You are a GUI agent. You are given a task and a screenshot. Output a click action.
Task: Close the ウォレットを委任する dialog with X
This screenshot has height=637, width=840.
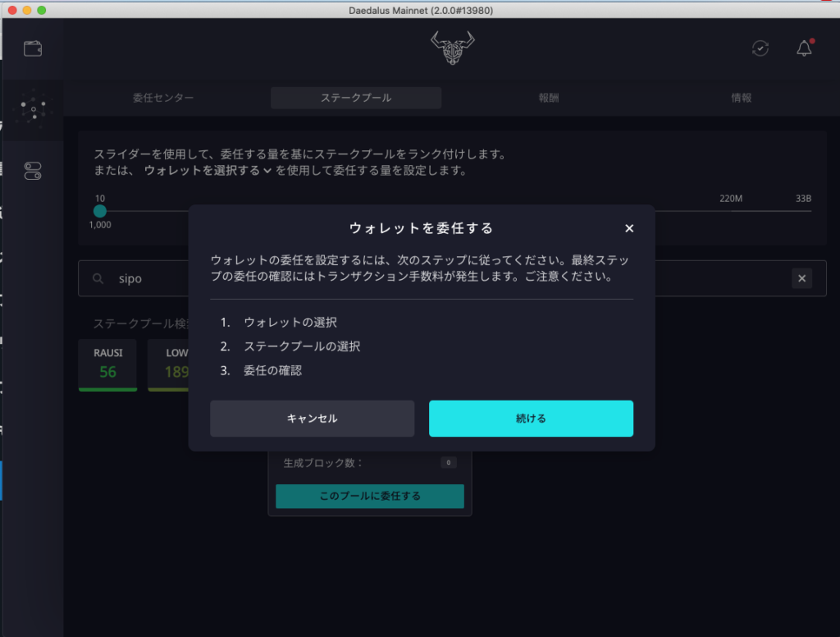(x=629, y=228)
